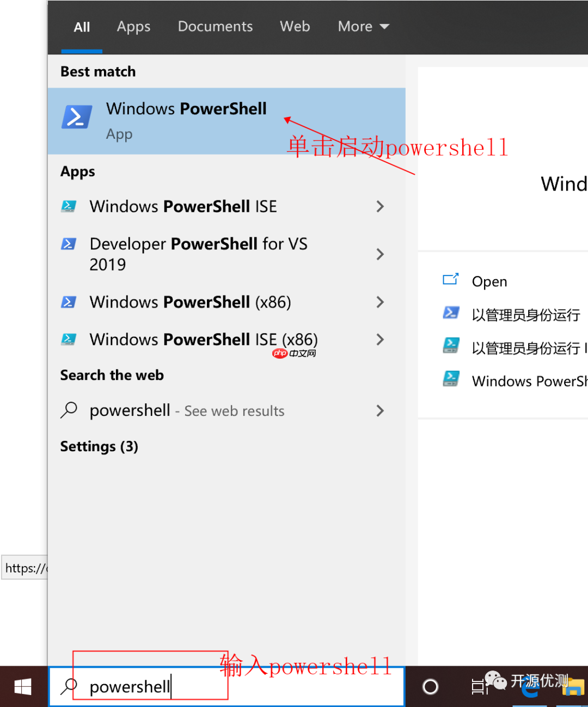This screenshot has width=588, height=707.
Task: Click the WeChat icon in the system tray
Action: [x=496, y=680]
